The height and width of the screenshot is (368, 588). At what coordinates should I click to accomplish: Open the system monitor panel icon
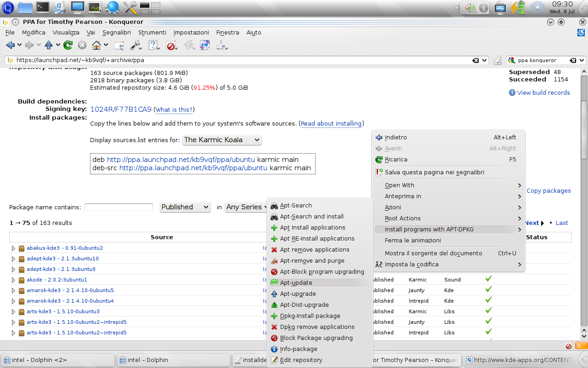point(95,7)
